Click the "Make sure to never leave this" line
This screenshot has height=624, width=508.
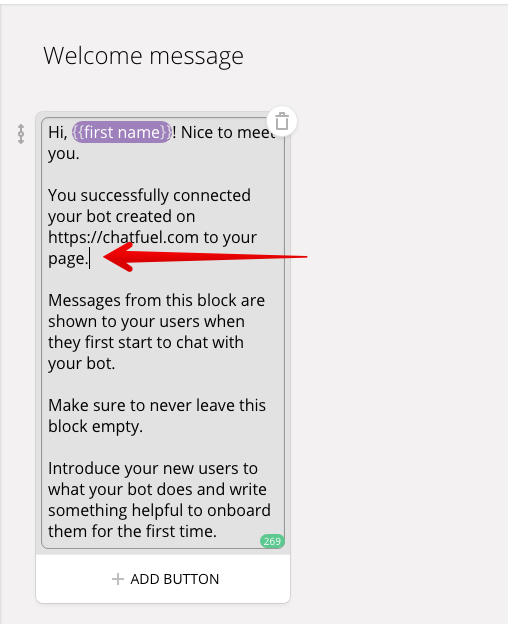(x=157, y=406)
